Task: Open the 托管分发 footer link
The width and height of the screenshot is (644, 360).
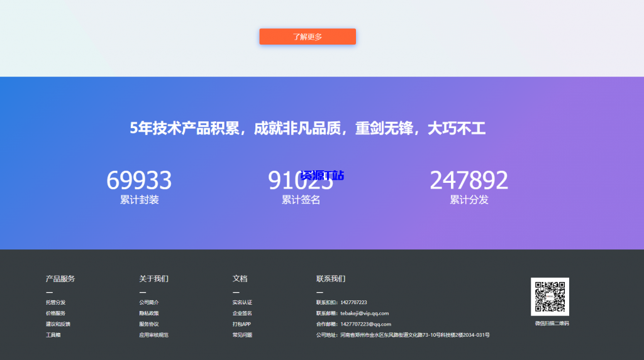Action: point(56,303)
